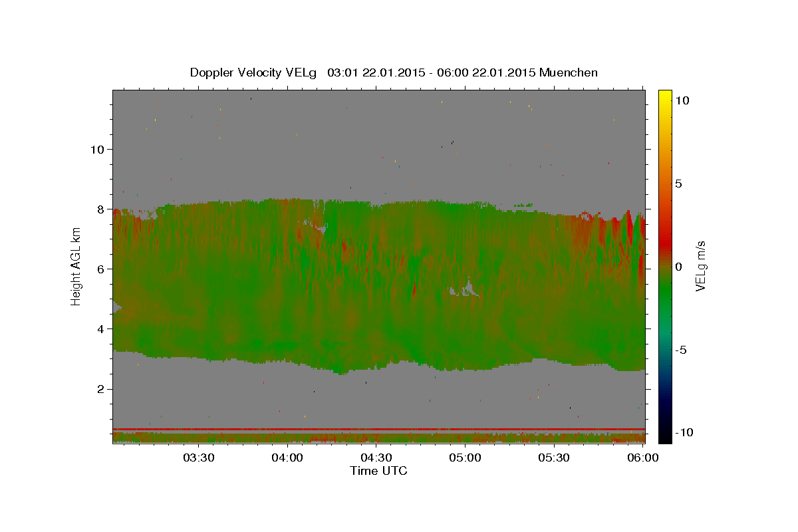This screenshot has width=798, height=532.
Task: Click the 'Height AGL km' axis title
Action: pos(76,266)
